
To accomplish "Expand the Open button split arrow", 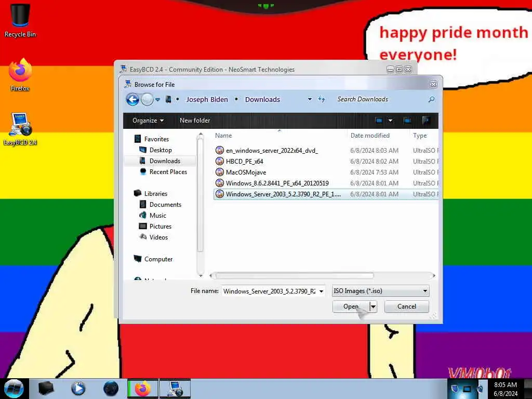I will point(373,307).
